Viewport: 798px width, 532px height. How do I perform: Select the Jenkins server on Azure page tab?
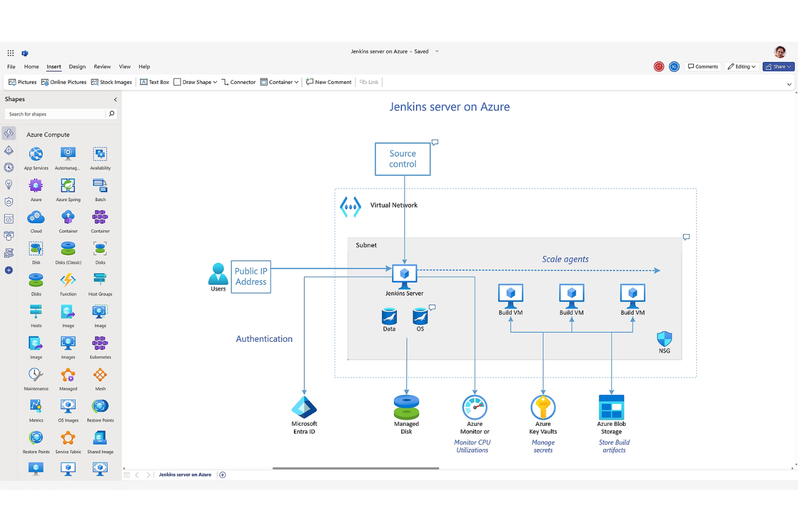[x=185, y=475]
